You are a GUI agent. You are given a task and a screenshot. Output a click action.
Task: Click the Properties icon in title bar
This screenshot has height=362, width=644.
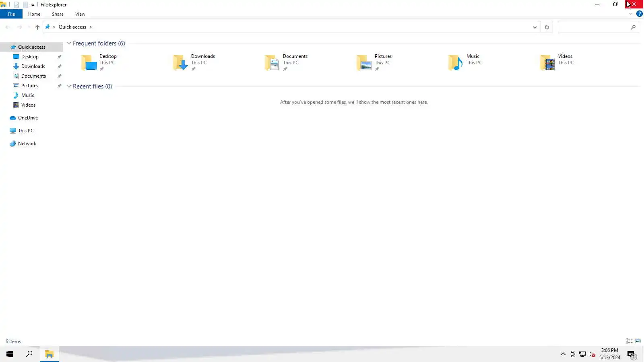[17, 5]
